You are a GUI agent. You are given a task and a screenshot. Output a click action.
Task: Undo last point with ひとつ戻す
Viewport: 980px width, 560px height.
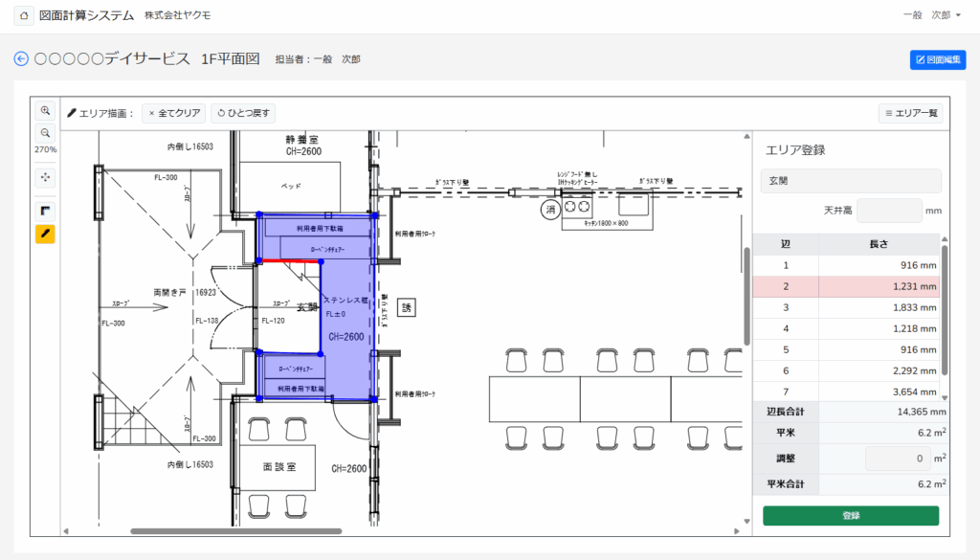coord(244,113)
